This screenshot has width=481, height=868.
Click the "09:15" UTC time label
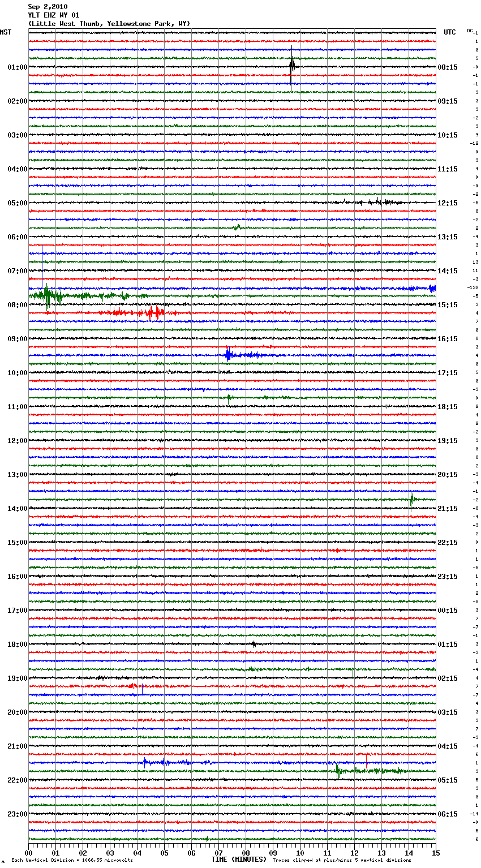[x=448, y=101]
